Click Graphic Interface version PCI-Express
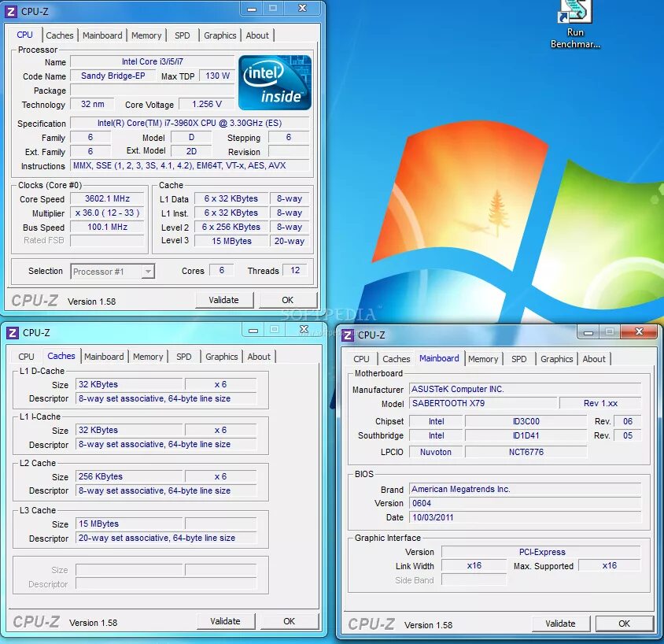This screenshot has height=644, width=664. (x=541, y=552)
